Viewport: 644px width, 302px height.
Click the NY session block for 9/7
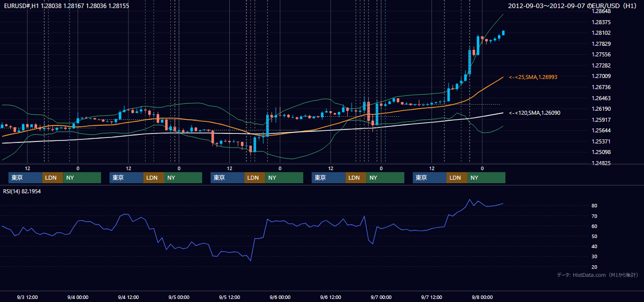point(486,178)
